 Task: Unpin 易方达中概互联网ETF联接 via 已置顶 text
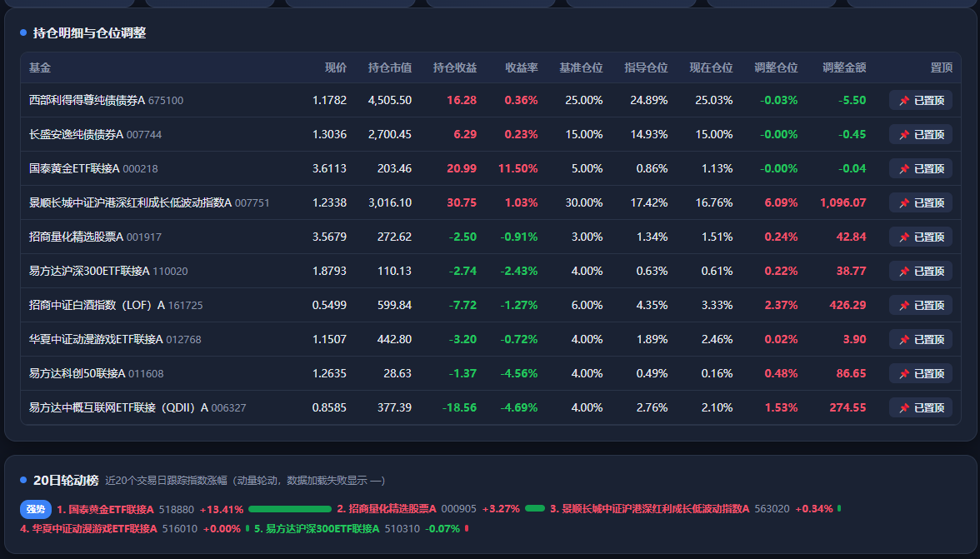(928, 408)
